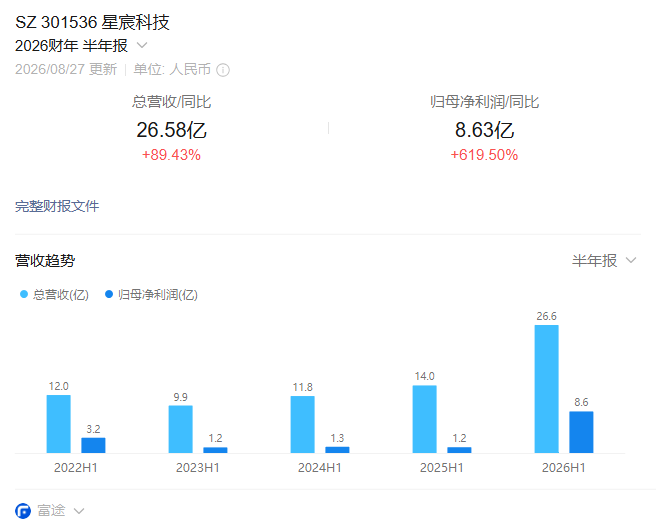Viewport: 656px width, 527px height.
Task: Click the 2024H1 axis label
Action: 320,468
